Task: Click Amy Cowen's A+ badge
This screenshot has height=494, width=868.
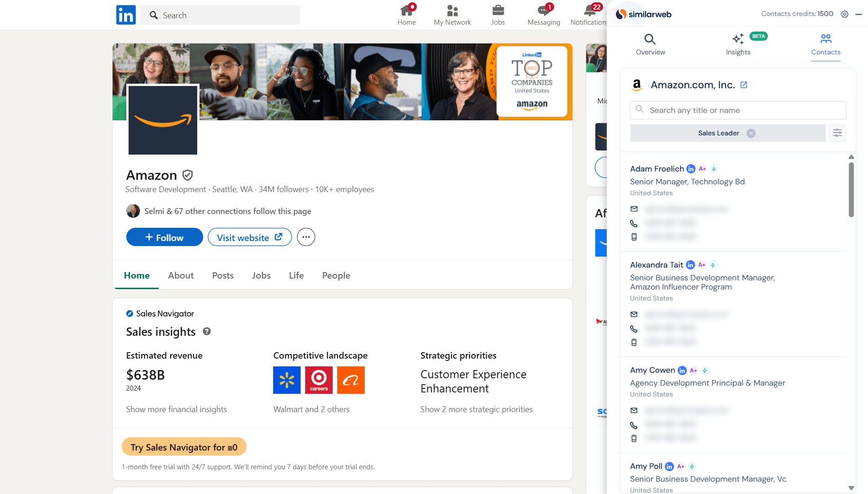Action: [x=694, y=370]
